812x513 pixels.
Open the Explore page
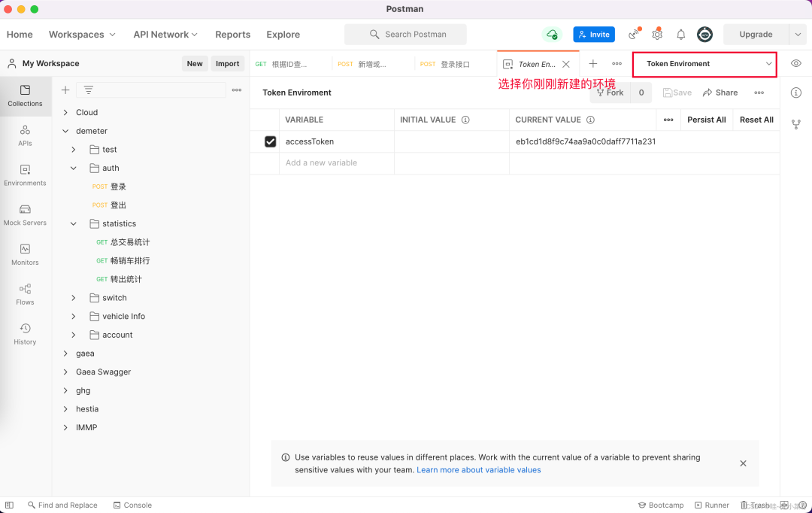pyautogui.click(x=283, y=34)
